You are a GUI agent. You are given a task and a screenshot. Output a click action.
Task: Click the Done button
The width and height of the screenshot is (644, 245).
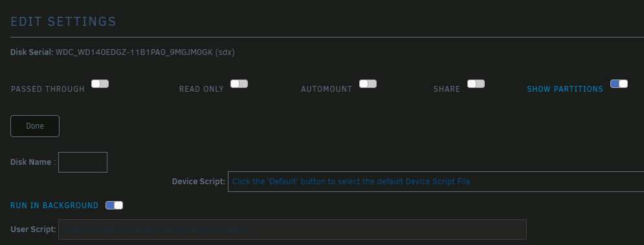pos(35,126)
